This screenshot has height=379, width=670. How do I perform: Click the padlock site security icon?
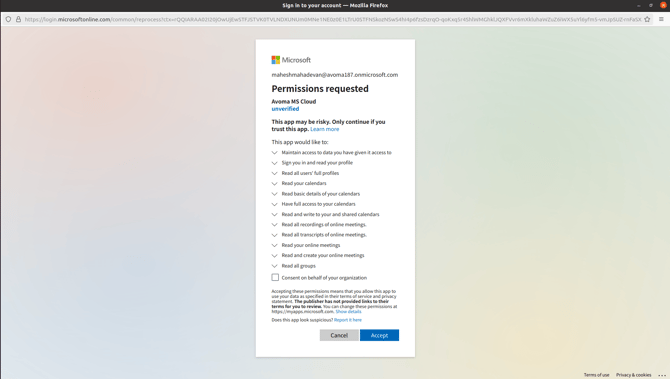pyautogui.click(x=18, y=19)
